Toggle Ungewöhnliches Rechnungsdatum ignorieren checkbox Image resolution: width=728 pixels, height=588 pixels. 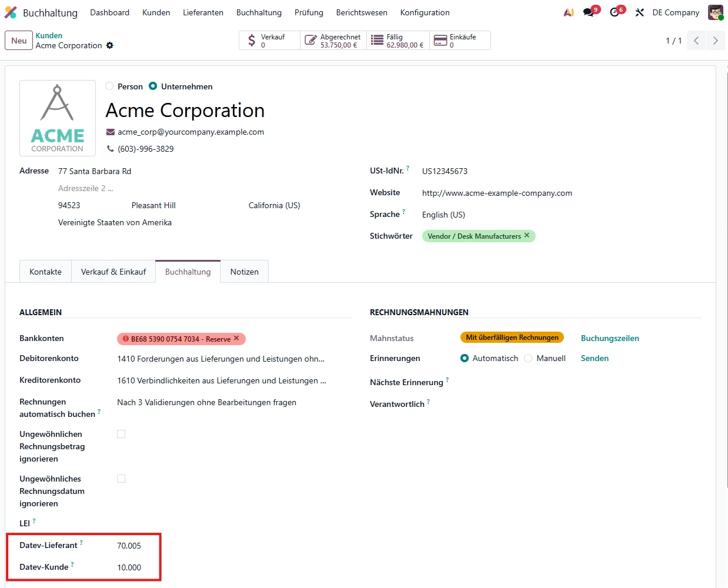click(x=121, y=479)
